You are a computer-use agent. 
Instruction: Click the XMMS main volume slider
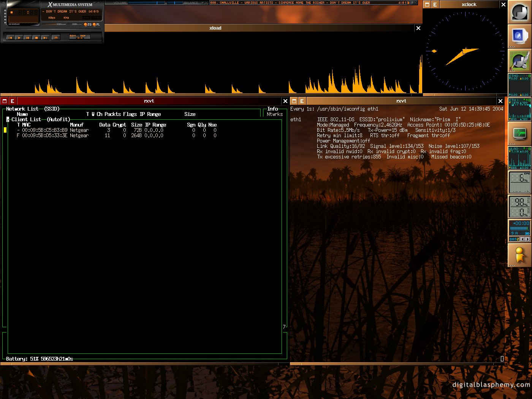coord(54,24)
